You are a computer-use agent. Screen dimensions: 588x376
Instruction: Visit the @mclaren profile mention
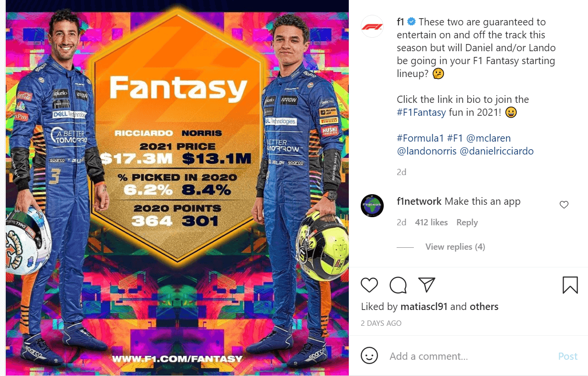point(488,138)
